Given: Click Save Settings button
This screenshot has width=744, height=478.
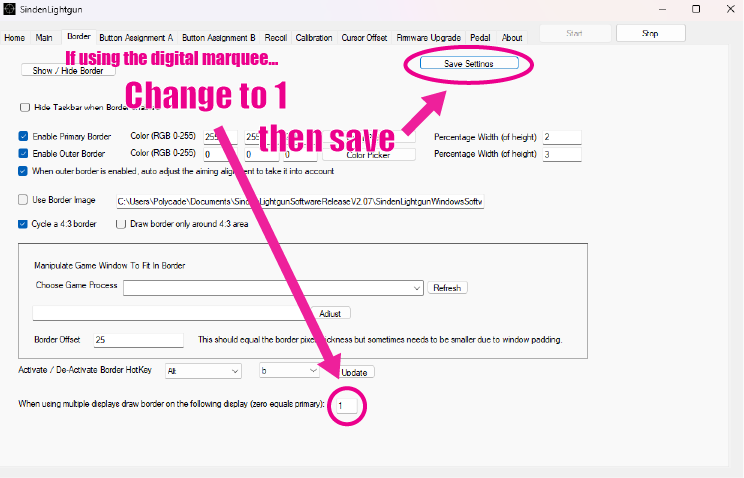Looking at the screenshot, I should tap(469, 63).
